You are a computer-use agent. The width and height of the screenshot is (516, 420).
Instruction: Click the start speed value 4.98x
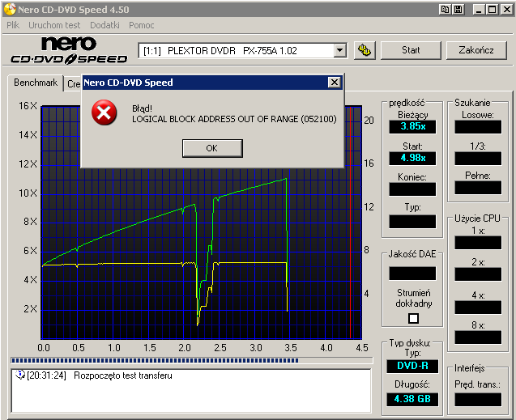(x=412, y=158)
